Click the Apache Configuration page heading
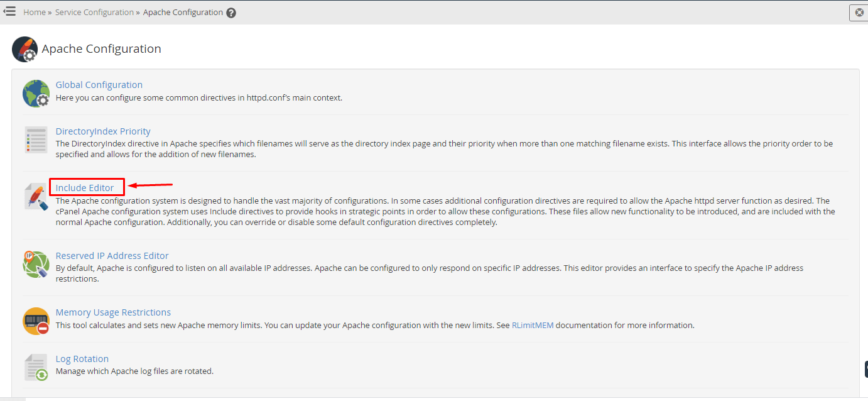Viewport: 868px width, 401px height. click(102, 49)
